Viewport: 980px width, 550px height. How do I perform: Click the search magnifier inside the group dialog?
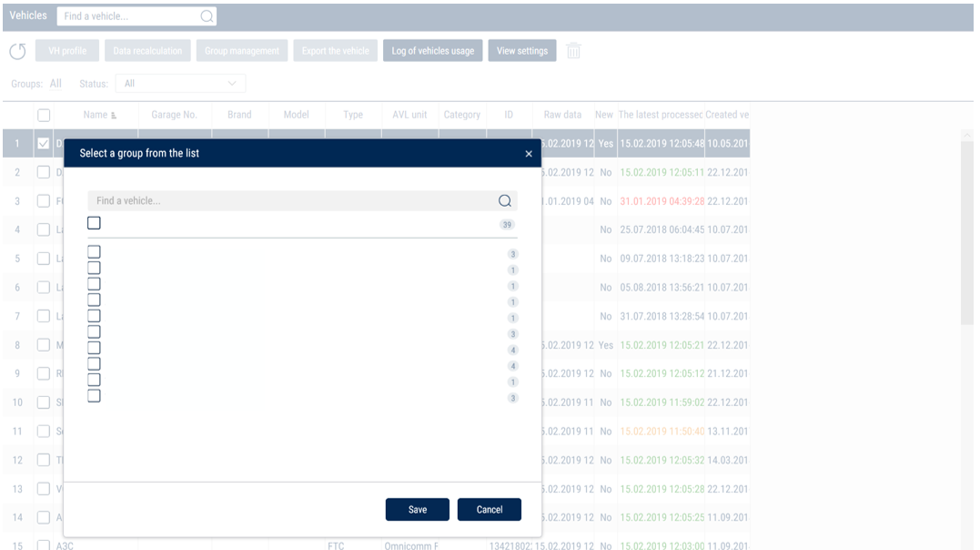pyautogui.click(x=504, y=201)
